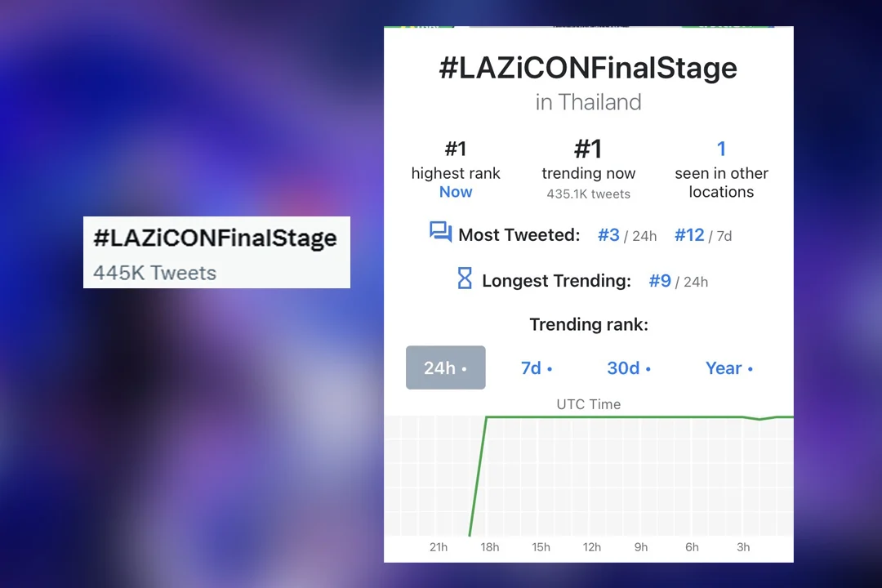This screenshot has height=588, width=882.
Task: Switch to the 30d trending rank tab
Action: click(x=628, y=368)
